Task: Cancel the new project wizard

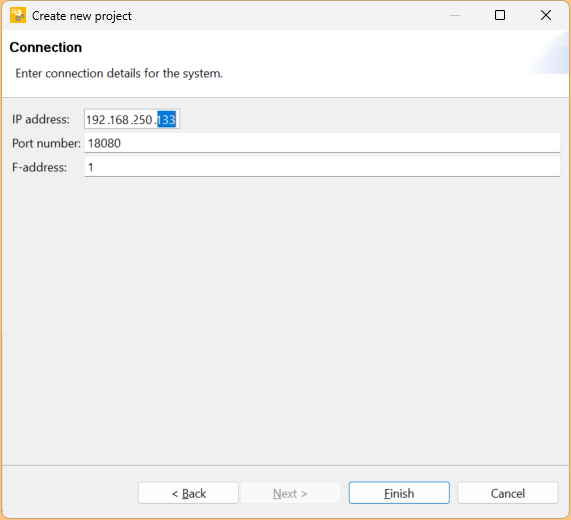Action: (508, 493)
